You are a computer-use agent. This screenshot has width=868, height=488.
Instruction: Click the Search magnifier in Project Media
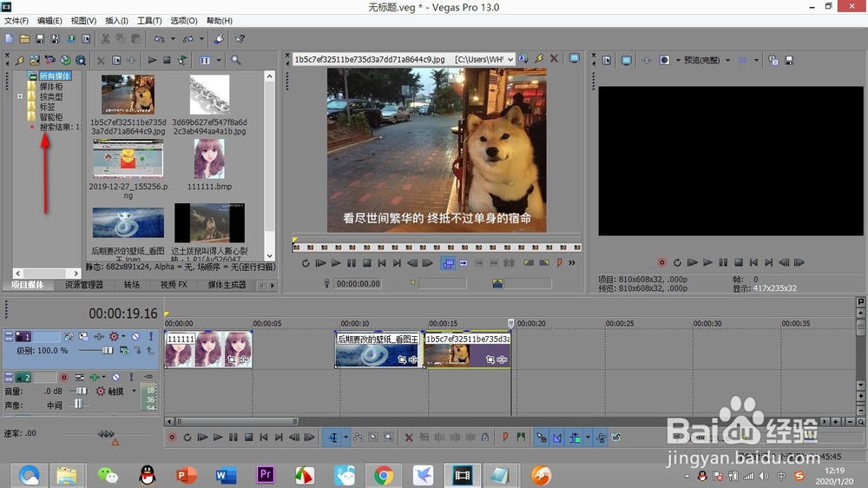[236, 60]
